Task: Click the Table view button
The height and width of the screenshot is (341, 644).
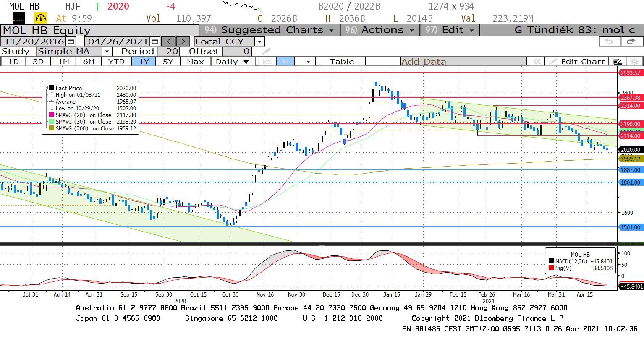Action: (342, 62)
